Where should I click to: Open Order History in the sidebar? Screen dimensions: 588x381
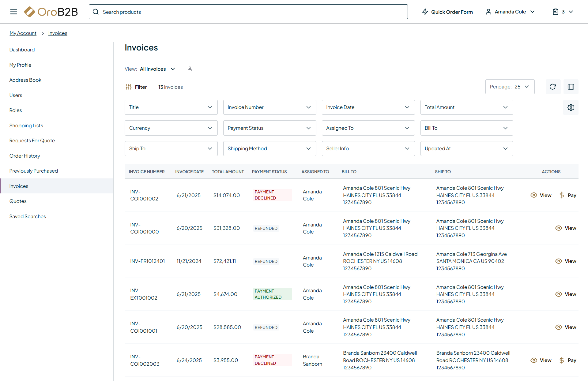click(x=25, y=156)
